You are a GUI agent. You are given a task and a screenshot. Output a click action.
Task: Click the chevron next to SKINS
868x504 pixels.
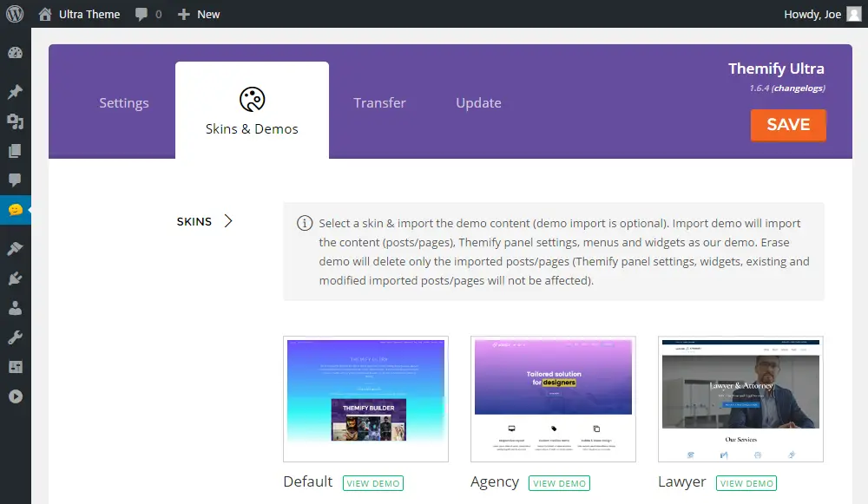point(228,221)
